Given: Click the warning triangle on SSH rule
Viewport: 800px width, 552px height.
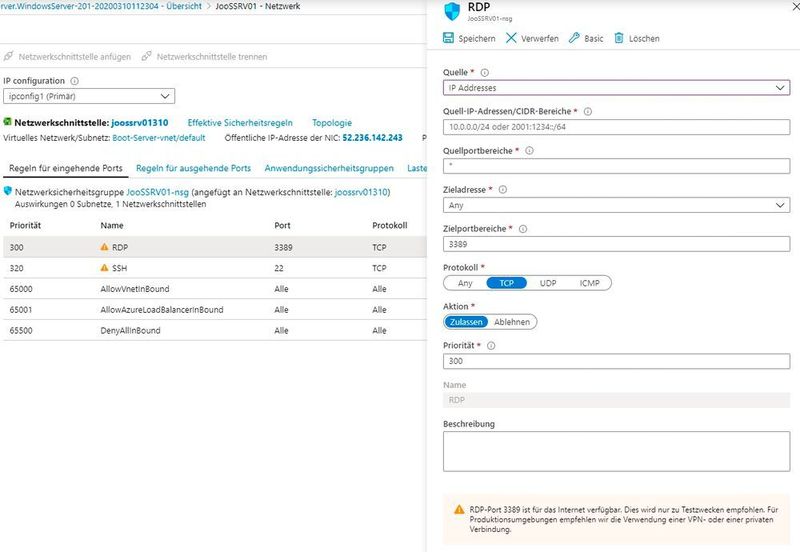Looking at the screenshot, I should 105,268.
